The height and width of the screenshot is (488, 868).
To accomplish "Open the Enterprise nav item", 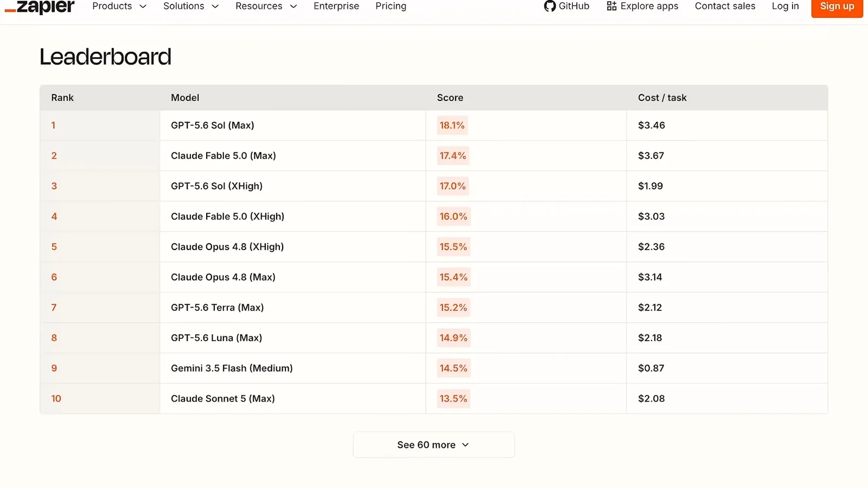I will point(336,6).
